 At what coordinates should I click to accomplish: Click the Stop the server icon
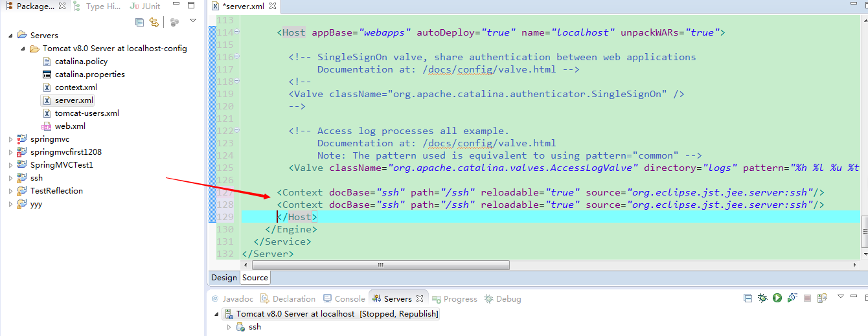(x=807, y=298)
